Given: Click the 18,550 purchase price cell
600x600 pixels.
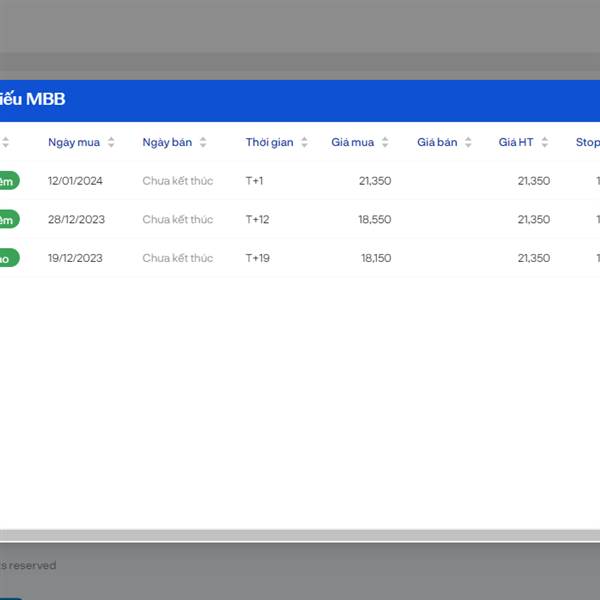Looking at the screenshot, I should coord(374,219).
